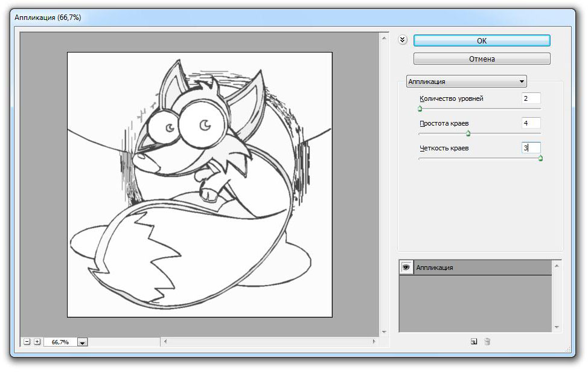This screenshot has width=588, height=372.
Task: Click preview vertical scrollbar down arrow
Action: [384, 332]
